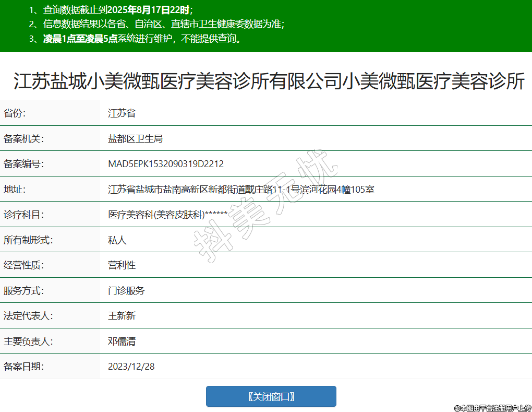Click the clinic name heading
The width and height of the screenshot is (532, 412).
point(269,81)
